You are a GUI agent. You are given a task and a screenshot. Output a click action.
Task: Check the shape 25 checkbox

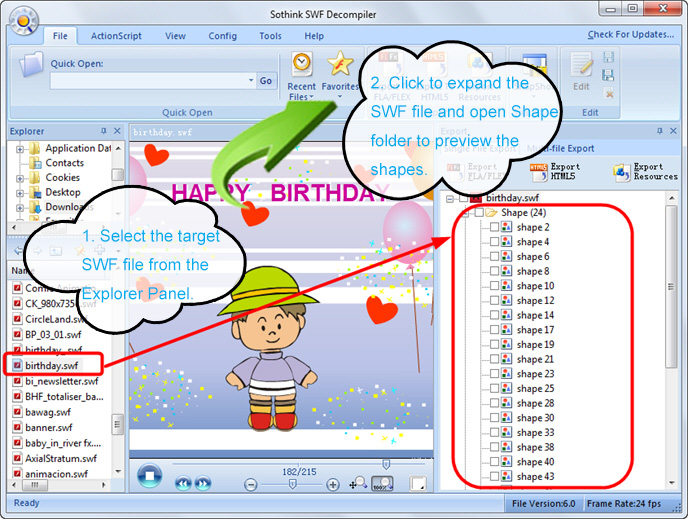coord(494,388)
